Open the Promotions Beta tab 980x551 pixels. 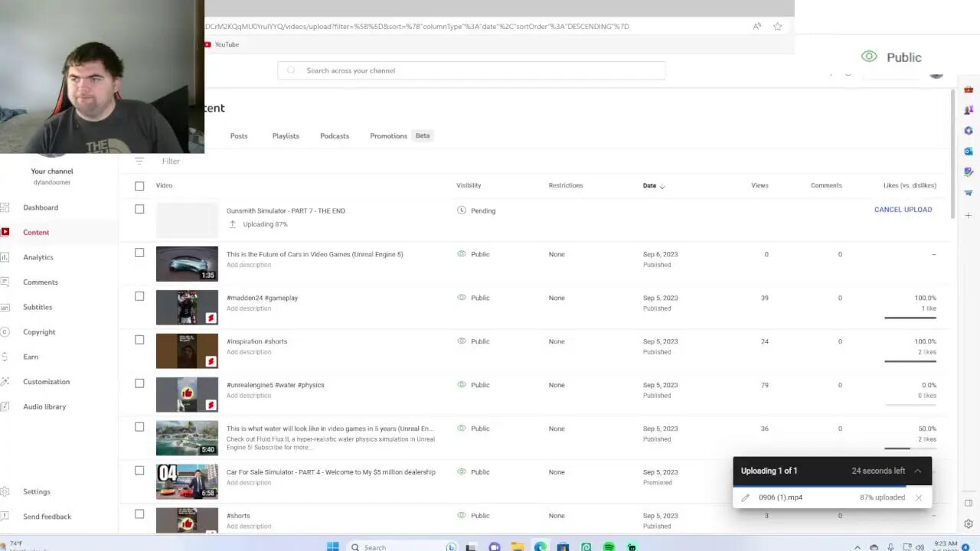(401, 135)
